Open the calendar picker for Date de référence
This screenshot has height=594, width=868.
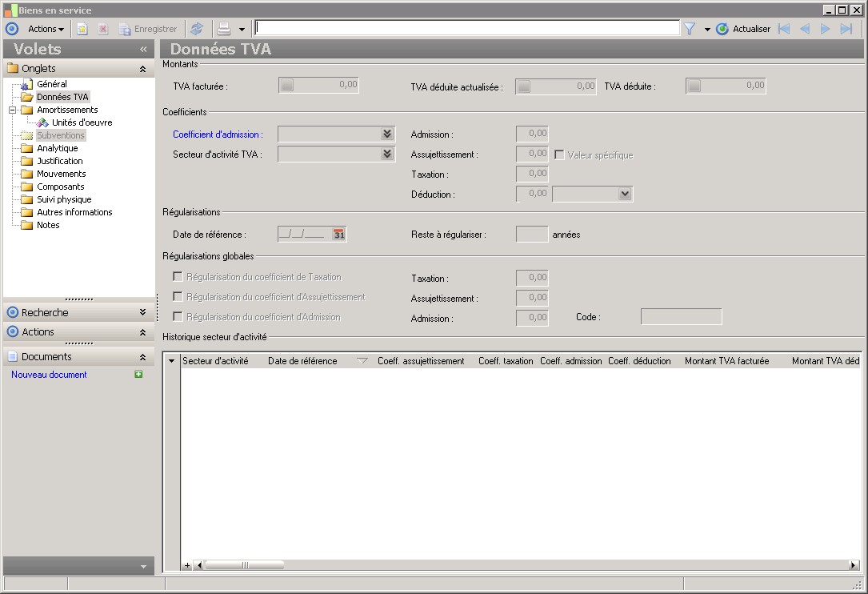pos(339,235)
